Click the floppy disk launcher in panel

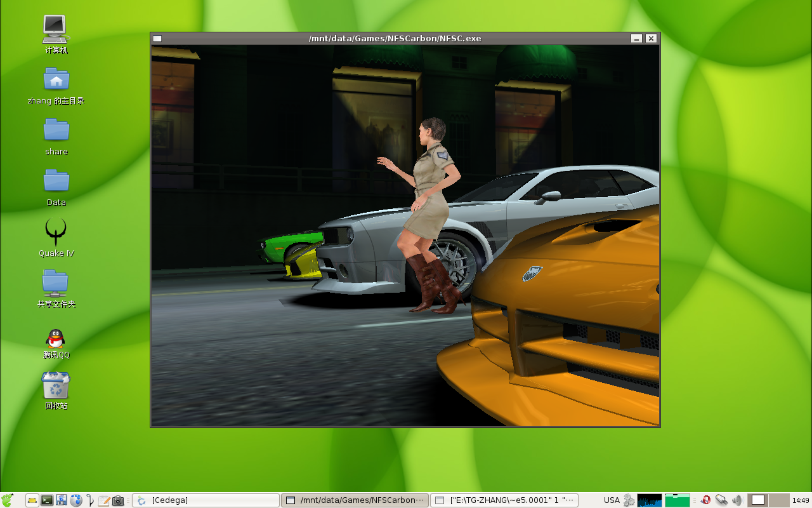62,500
